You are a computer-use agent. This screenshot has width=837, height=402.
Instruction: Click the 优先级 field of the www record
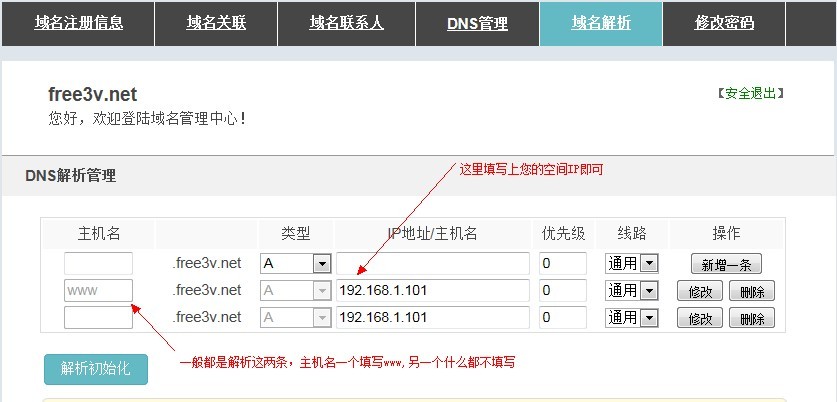click(x=562, y=291)
